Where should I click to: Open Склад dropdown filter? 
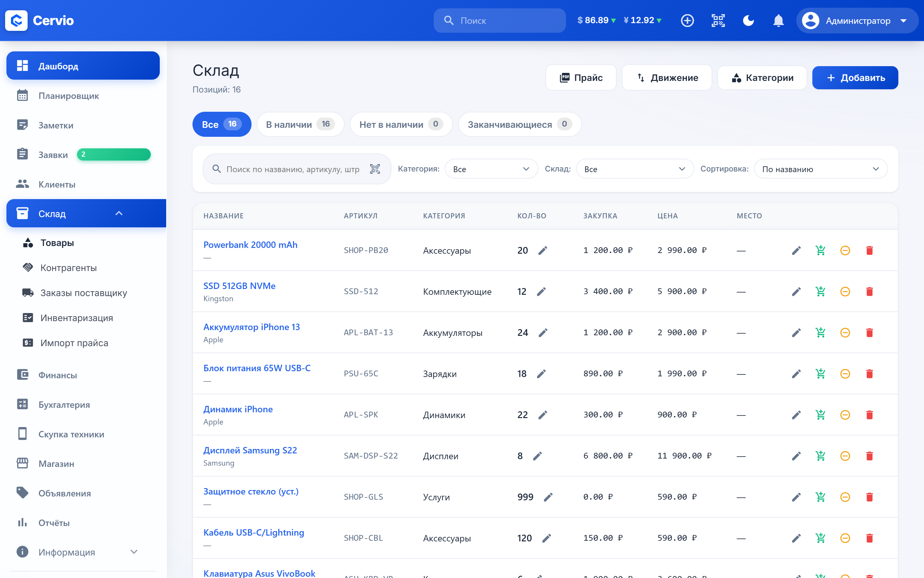tap(635, 169)
